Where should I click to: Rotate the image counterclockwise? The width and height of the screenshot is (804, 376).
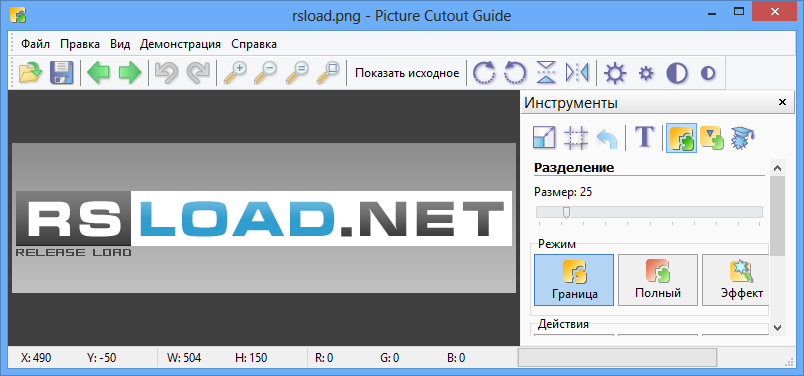[x=515, y=73]
